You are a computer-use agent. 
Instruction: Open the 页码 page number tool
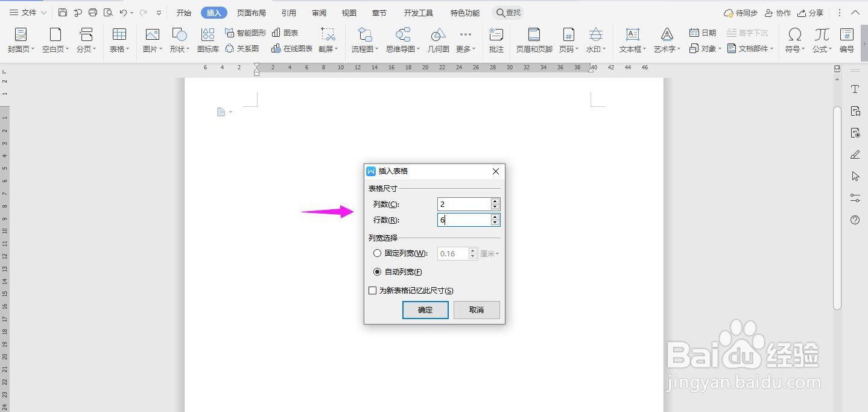pyautogui.click(x=568, y=40)
